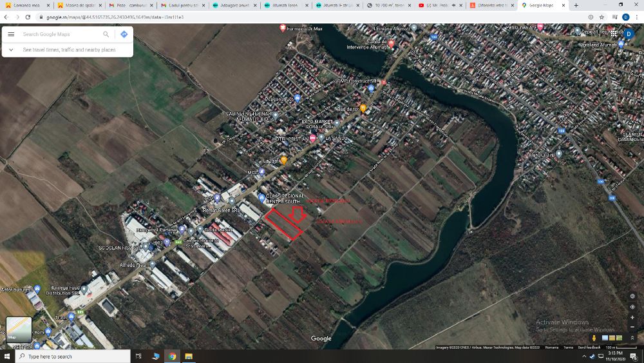This screenshot has width=644, height=363.
Task: Open the BRD bank pin
Action: pyautogui.click(x=167, y=242)
